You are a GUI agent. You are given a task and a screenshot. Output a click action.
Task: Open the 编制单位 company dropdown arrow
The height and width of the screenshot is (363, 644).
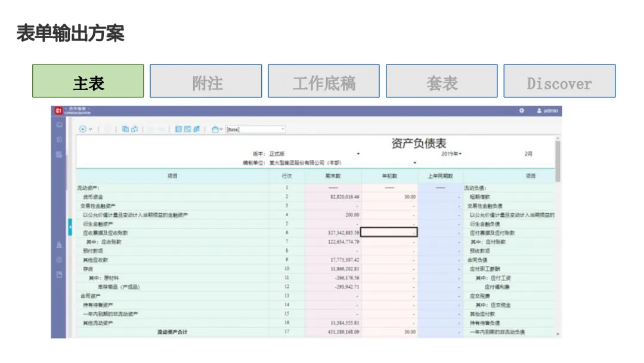415,163
